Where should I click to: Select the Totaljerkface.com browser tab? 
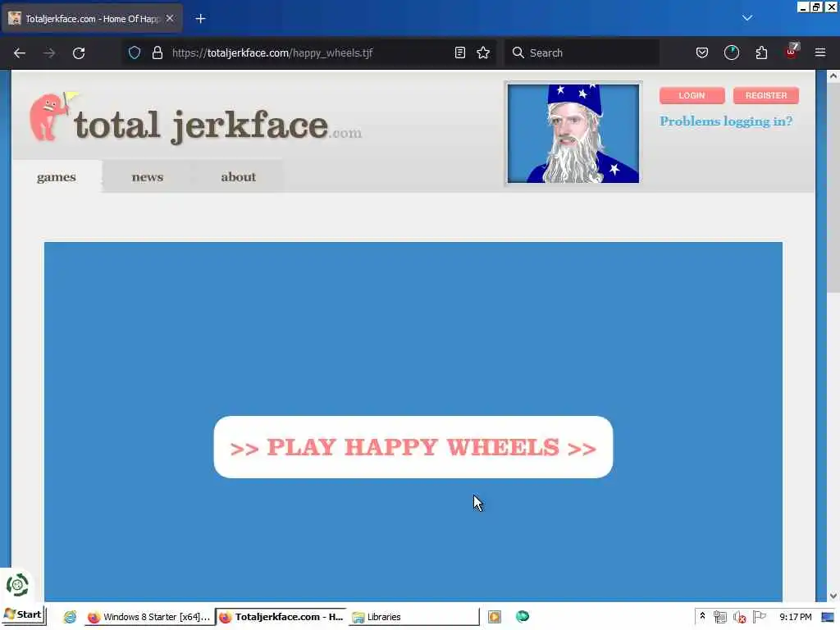pos(92,18)
